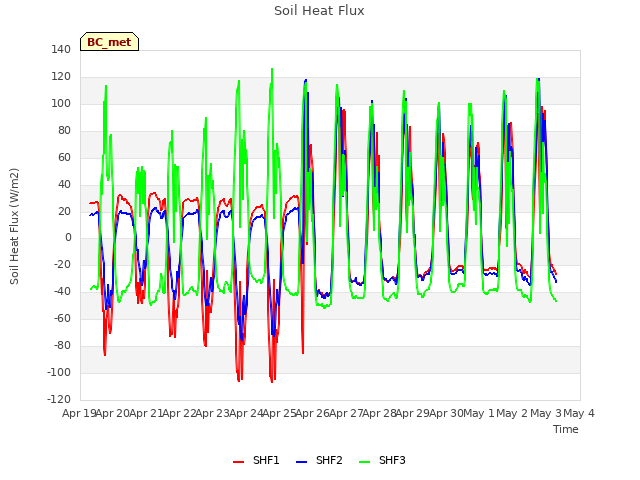The image size is (640, 480).
Task: Toggle the SHF3 series in legend
Action: (x=382, y=460)
